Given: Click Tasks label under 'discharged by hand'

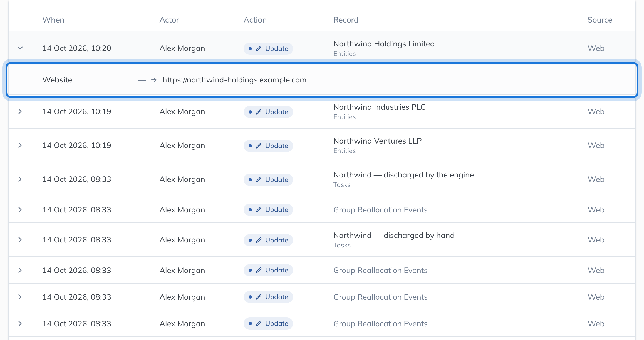Looking at the screenshot, I should click(342, 245).
